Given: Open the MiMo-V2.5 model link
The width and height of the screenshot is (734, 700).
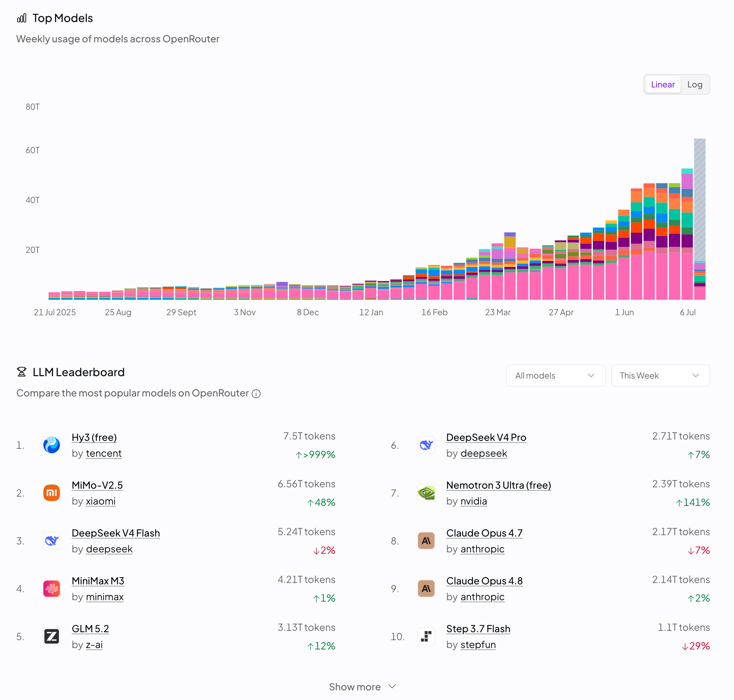Looking at the screenshot, I should point(97,485).
